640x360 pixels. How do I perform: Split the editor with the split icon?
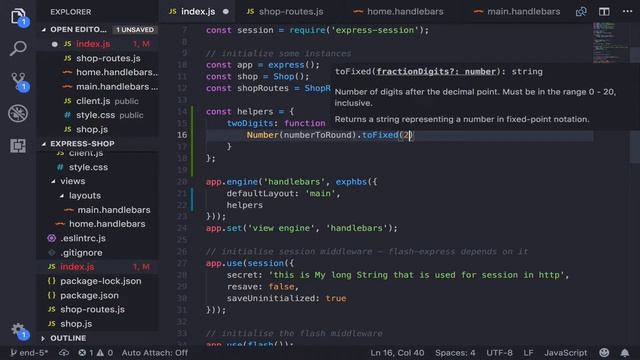604,11
